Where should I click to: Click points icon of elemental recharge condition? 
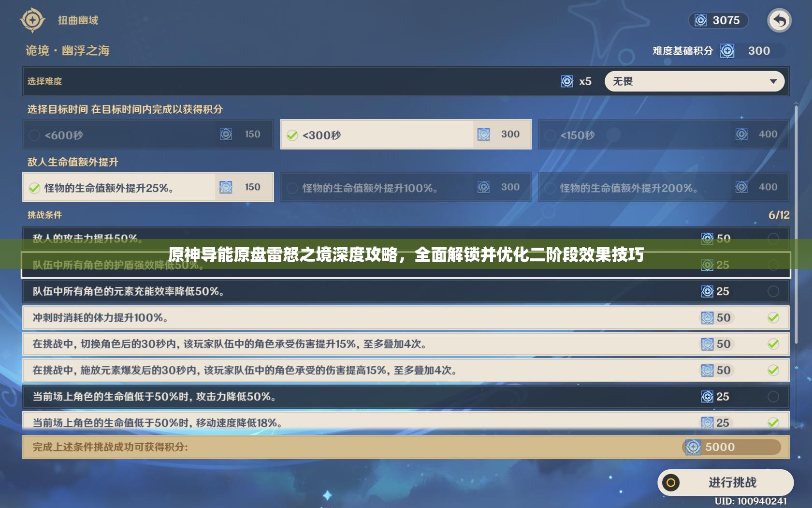(707, 291)
